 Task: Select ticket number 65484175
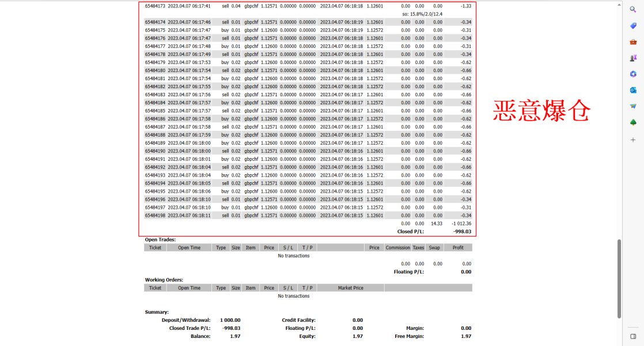click(155, 30)
